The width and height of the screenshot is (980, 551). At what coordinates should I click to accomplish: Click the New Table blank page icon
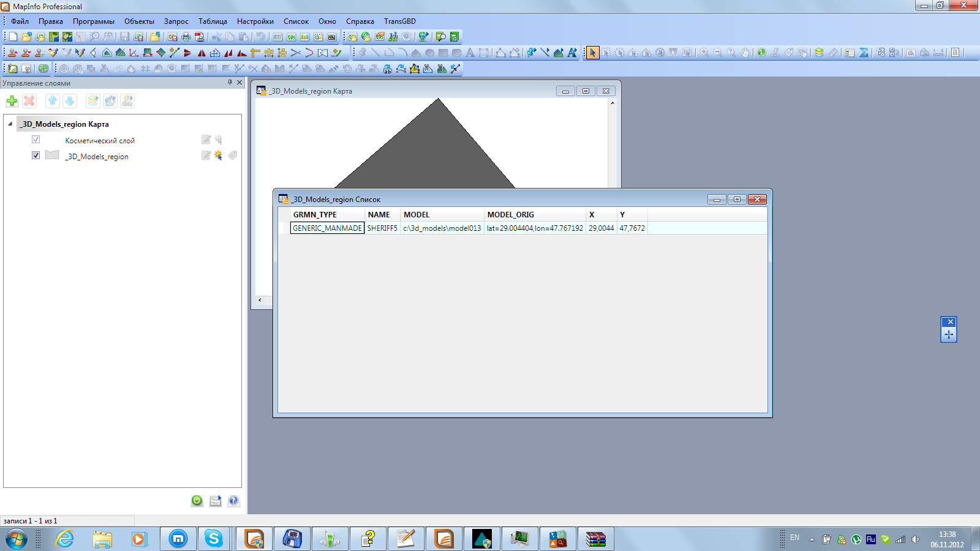coord(13,37)
